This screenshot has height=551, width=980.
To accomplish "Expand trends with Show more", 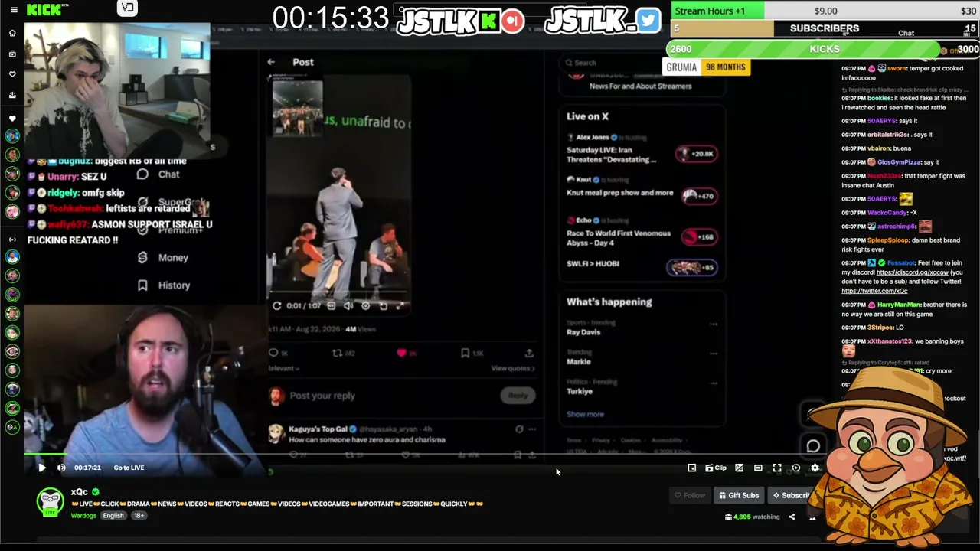I will 585,414.
